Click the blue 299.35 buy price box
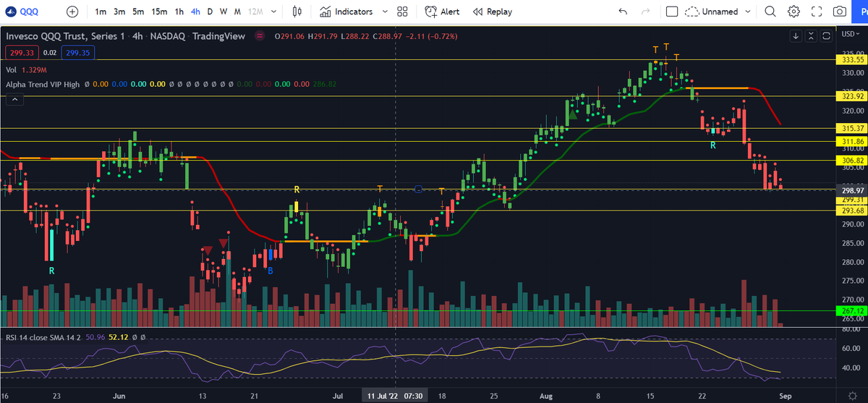This screenshot has width=868, height=403. click(80, 52)
